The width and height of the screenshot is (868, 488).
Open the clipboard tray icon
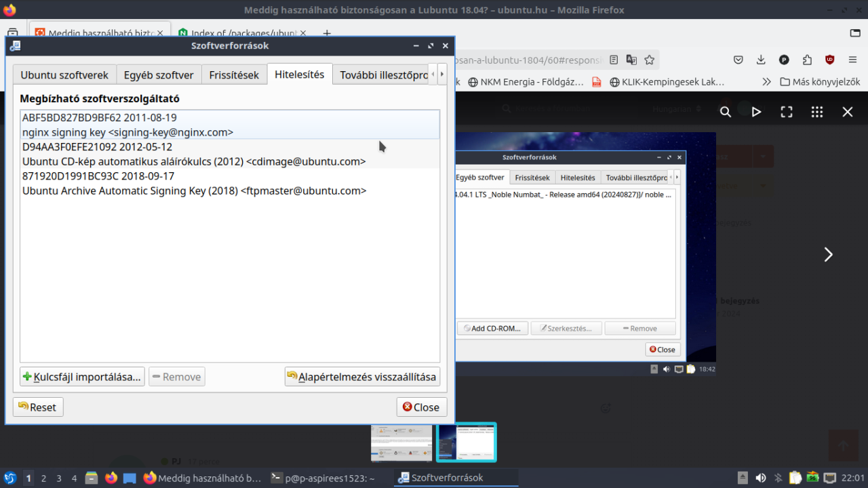[795, 478]
